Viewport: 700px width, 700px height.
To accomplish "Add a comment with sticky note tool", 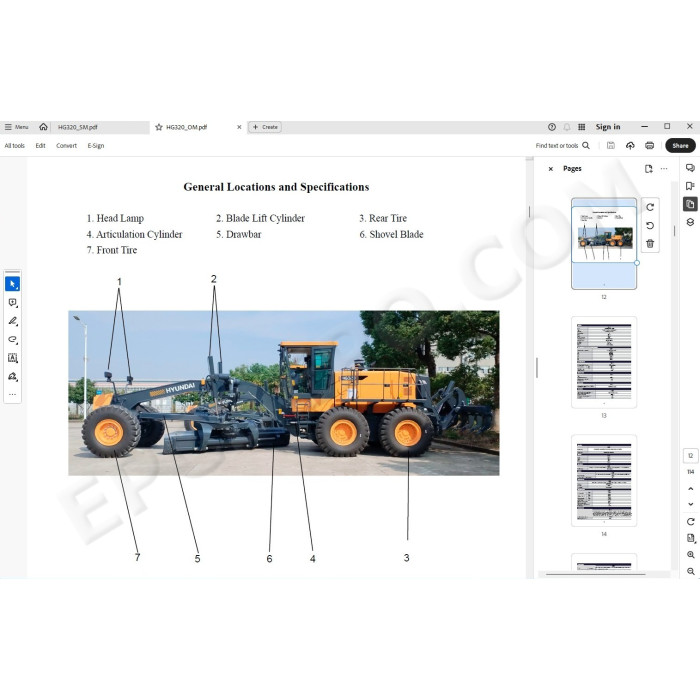I will click(12, 303).
